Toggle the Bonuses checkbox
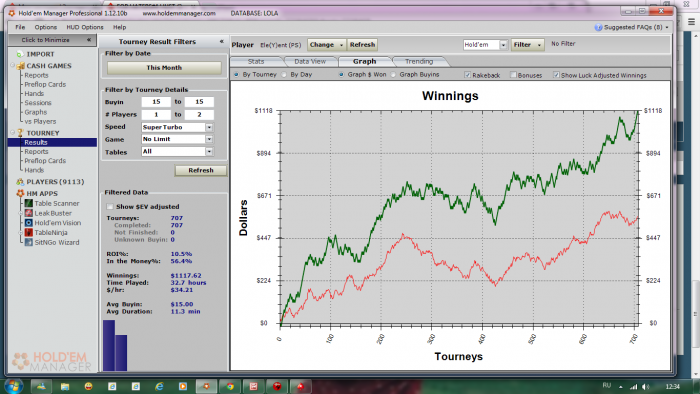This screenshot has width=700, height=394. [x=513, y=75]
